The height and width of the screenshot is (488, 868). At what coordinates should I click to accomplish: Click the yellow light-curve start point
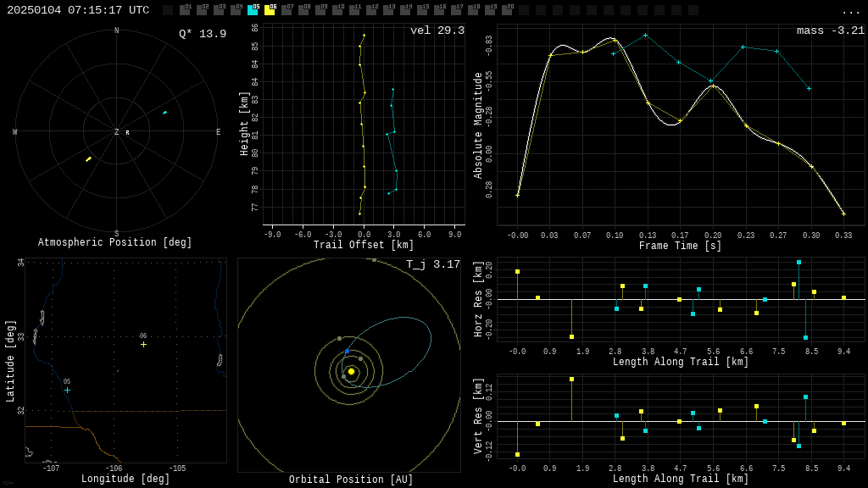[517, 195]
